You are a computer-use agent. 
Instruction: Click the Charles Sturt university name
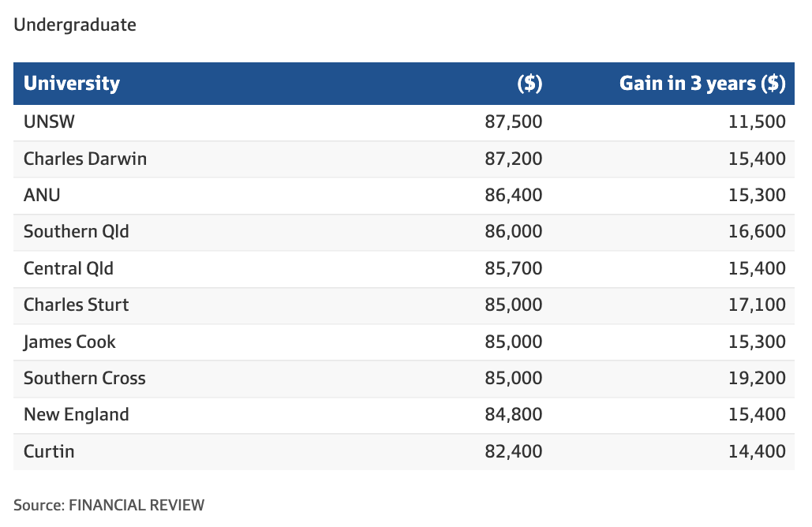(77, 305)
